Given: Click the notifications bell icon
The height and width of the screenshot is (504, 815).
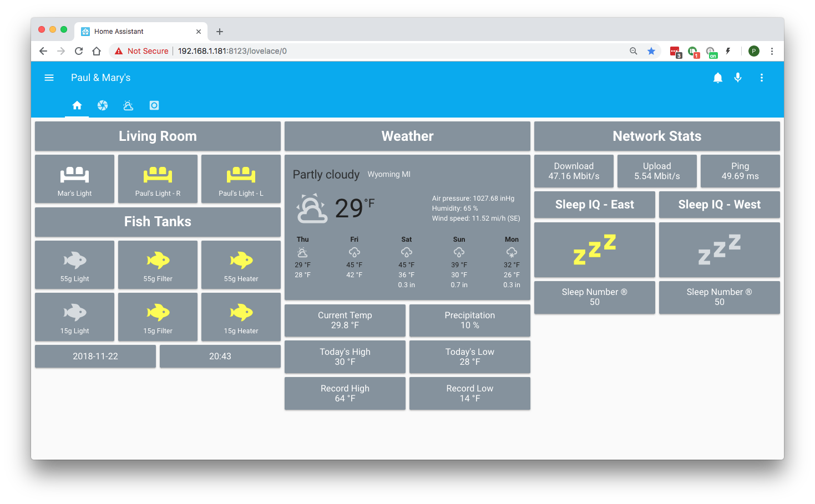Looking at the screenshot, I should tap(717, 78).
